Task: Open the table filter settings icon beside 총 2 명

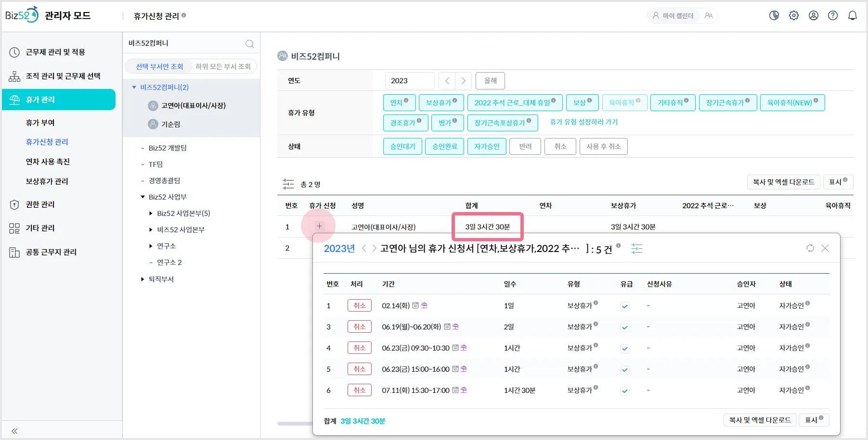Action: (x=288, y=184)
